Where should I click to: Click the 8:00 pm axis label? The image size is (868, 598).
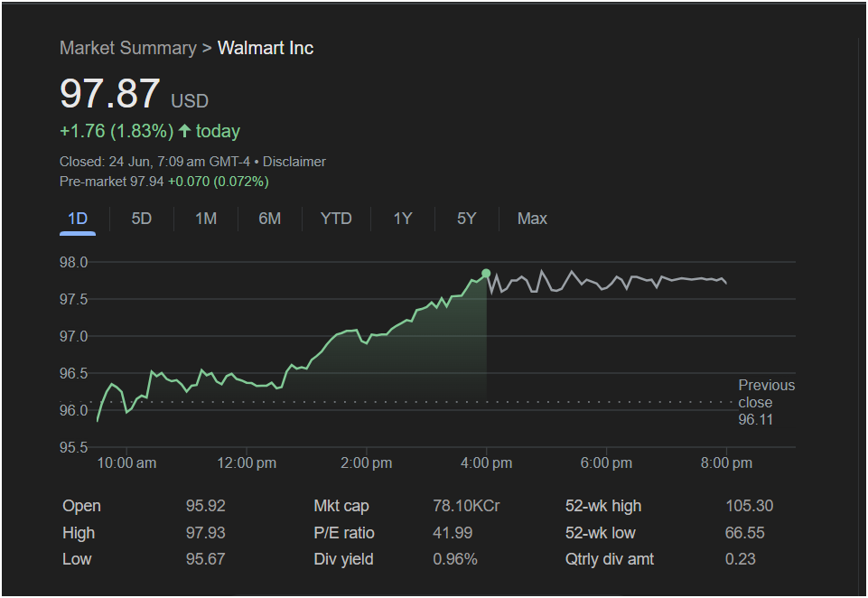tap(726, 463)
